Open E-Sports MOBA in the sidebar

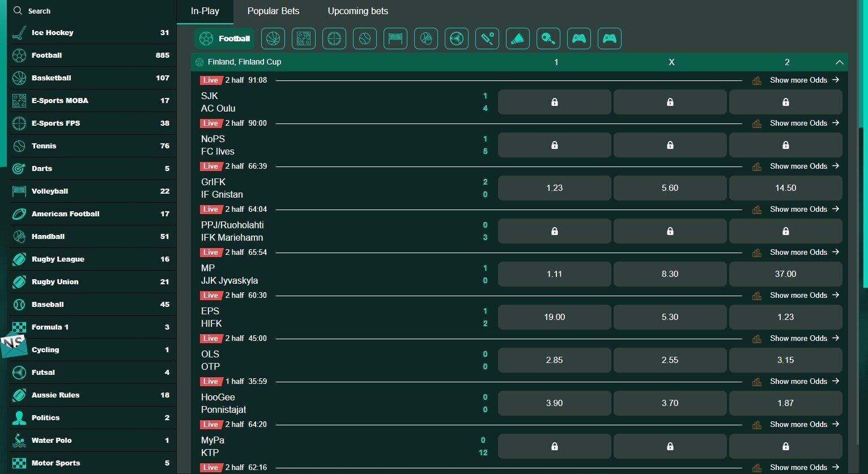(91, 101)
